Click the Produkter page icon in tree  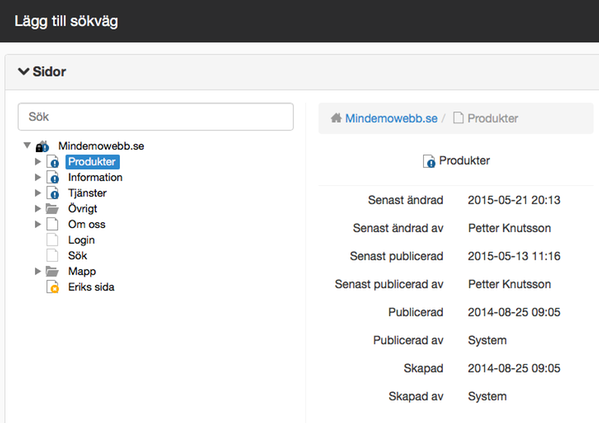tap(53, 162)
